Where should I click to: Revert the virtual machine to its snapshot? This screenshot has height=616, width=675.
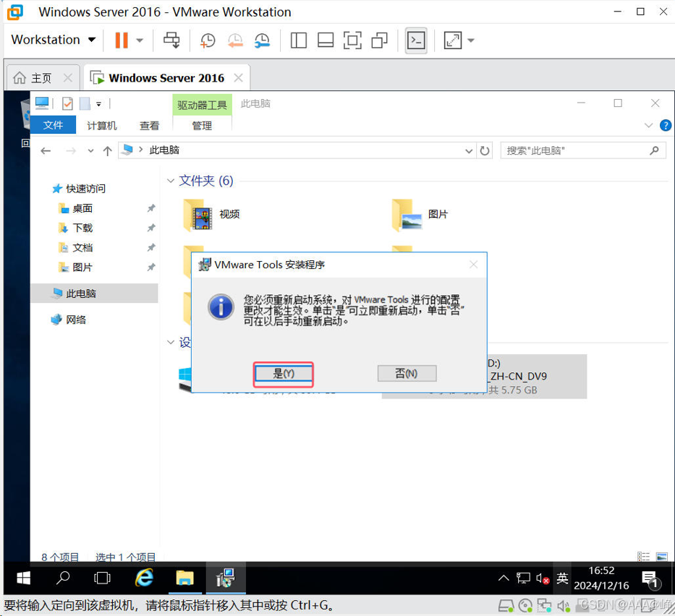coord(235,40)
